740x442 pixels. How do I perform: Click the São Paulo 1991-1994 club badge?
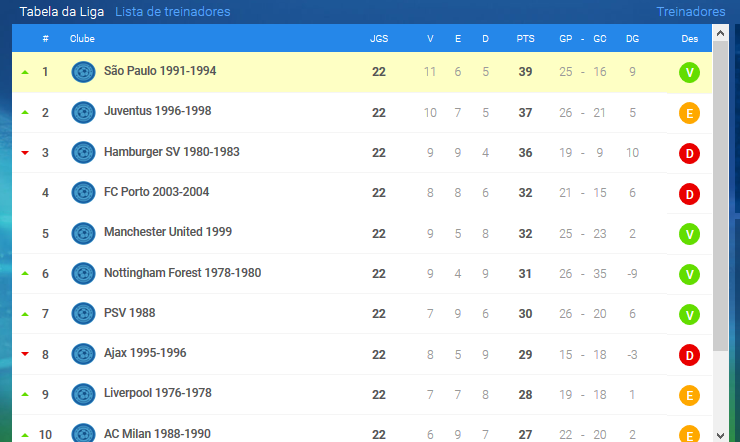pos(83,72)
